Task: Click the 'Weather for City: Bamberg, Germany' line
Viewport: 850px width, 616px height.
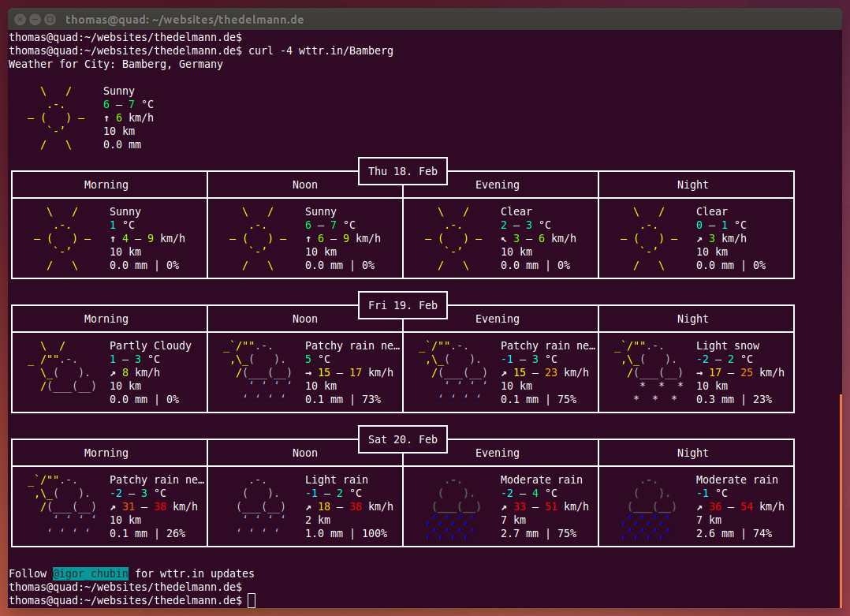Action: coord(116,64)
